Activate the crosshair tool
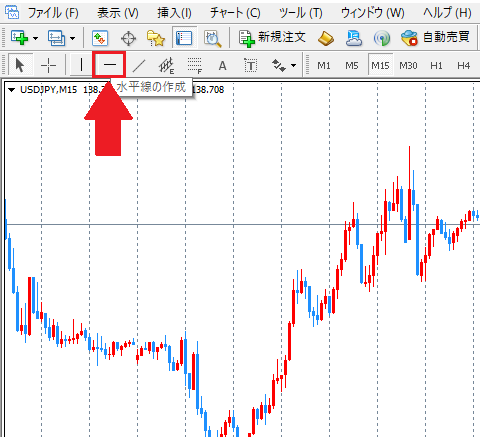The height and width of the screenshot is (437, 480). (x=48, y=65)
